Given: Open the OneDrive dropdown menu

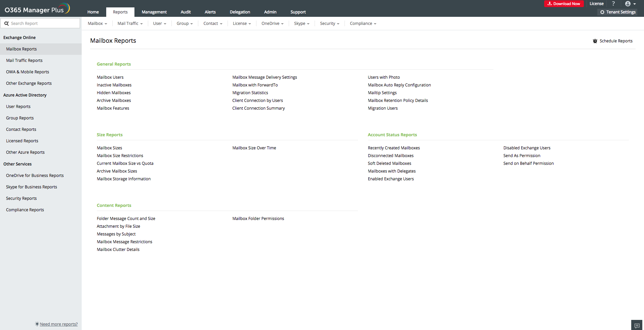Looking at the screenshot, I should (x=272, y=24).
